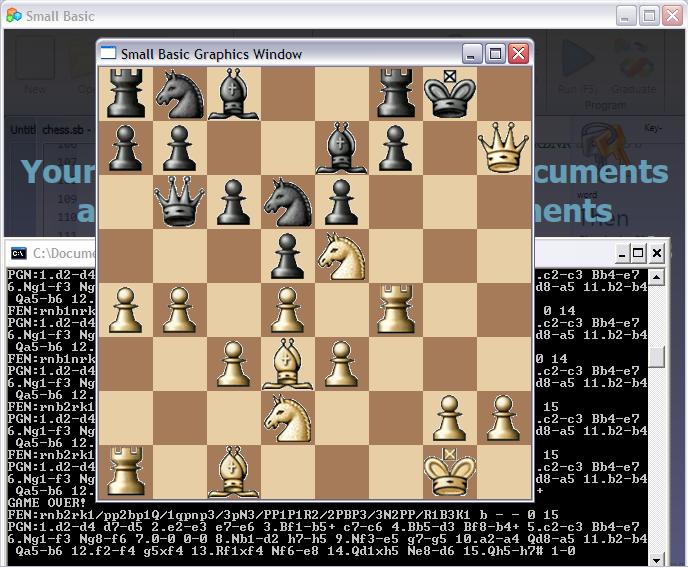Click the final FEN line ending "0 15"
Screen dimensions: 688x568
tap(283, 514)
